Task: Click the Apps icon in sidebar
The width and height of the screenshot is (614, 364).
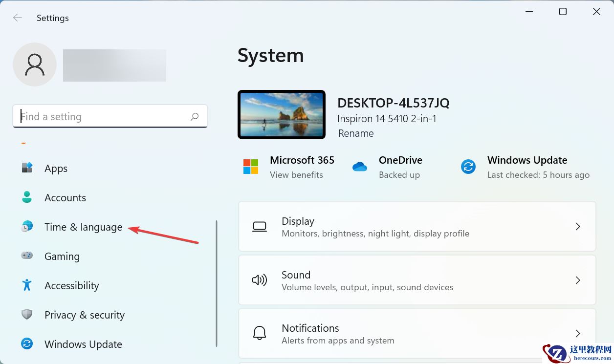Action: pos(26,168)
